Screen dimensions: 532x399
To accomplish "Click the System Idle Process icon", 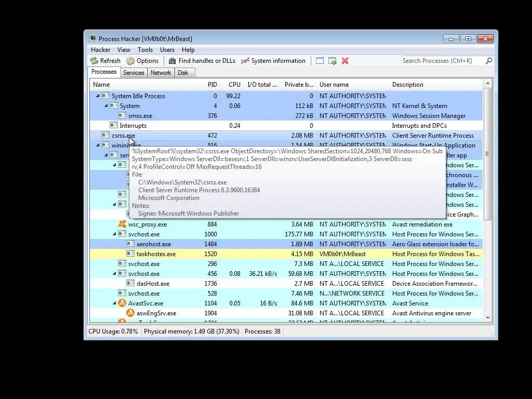I will (105, 96).
